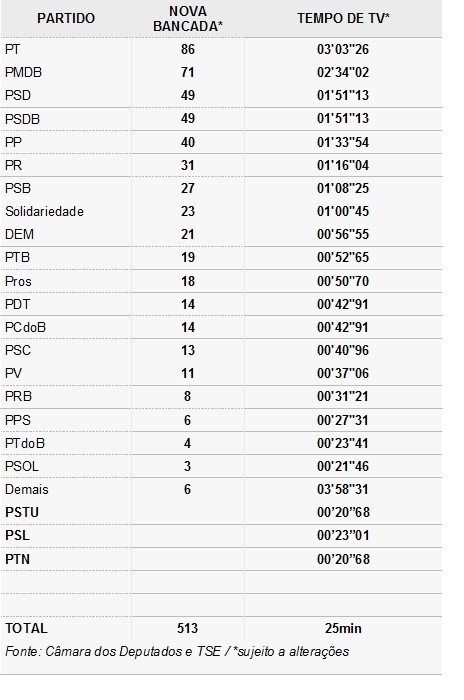Image resolution: width=464 pixels, height=700 pixels.
Task: Select the PTB TV time 00'52"65
Action: [343, 258]
